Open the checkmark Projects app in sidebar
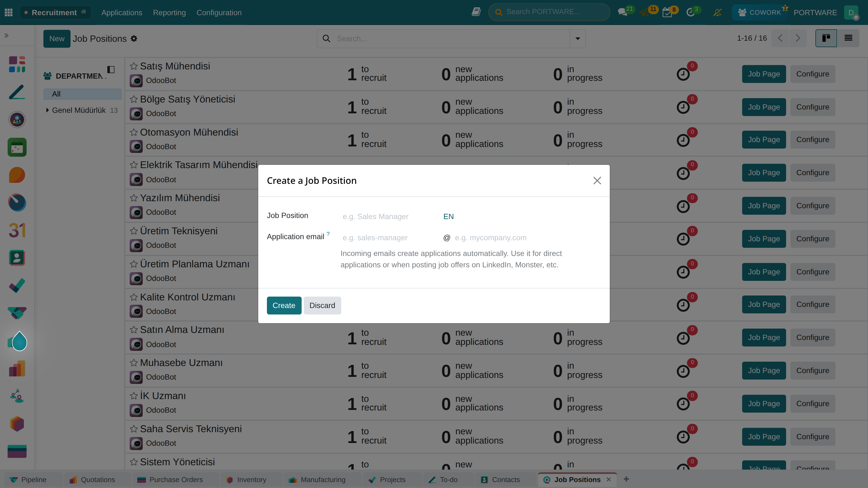The height and width of the screenshot is (488, 868). pyautogui.click(x=17, y=285)
